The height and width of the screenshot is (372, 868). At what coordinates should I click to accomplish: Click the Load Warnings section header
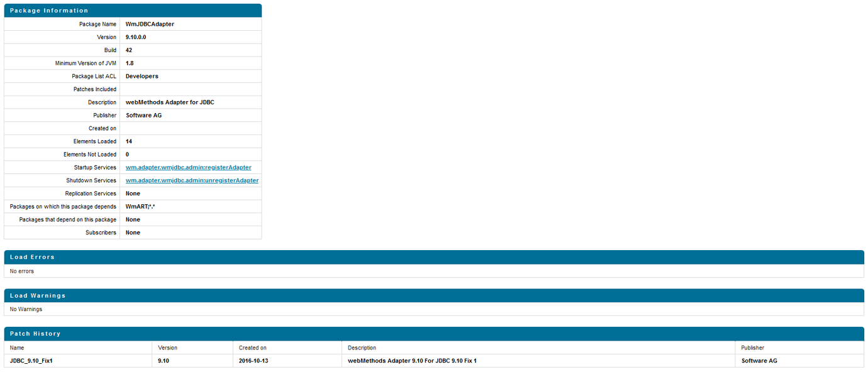[434, 295]
